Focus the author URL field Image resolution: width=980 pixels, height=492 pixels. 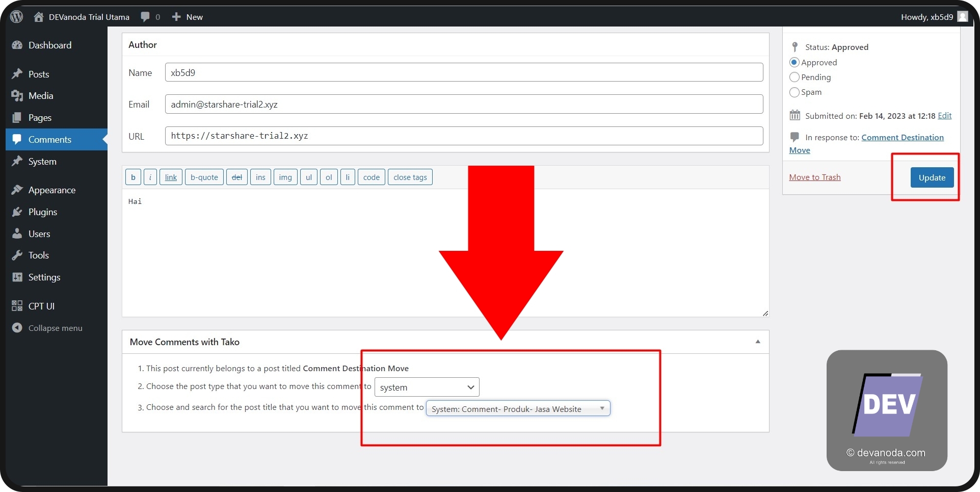click(x=464, y=136)
